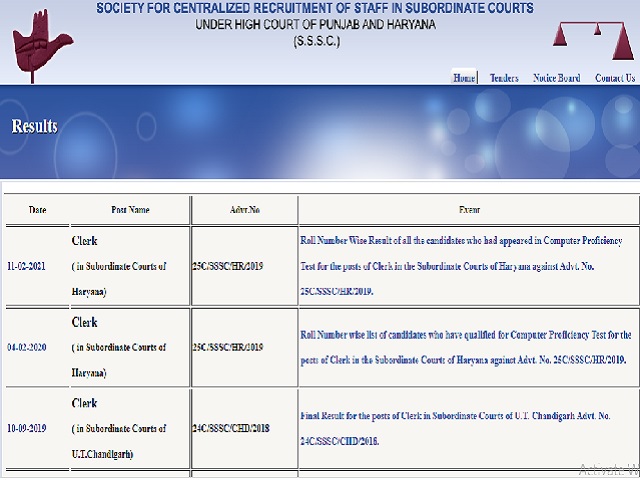Click the Under High Court of Punjab and Haryana subtitle
This screenshot has width=640, height=480.
pos(315,24)
